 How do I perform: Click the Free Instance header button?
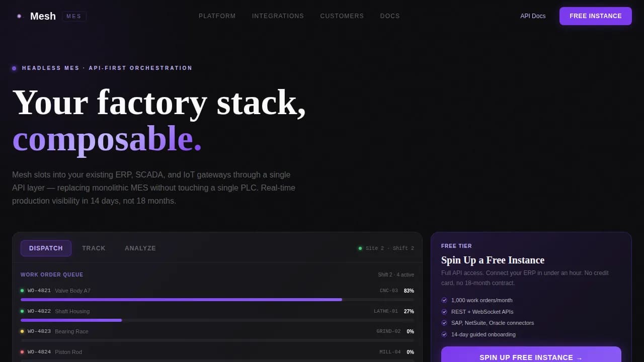[x=596, y=16]
